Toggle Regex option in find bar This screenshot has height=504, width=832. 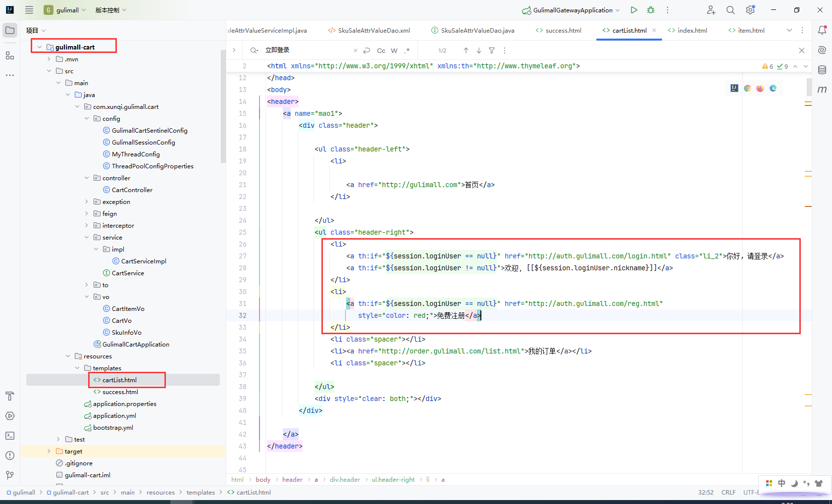coord(407,50)
